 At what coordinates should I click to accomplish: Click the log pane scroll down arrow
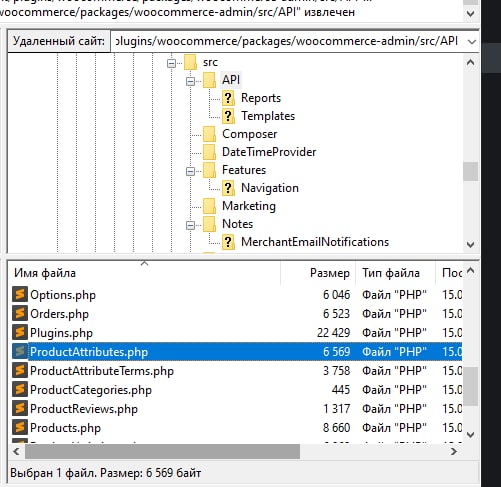click(471, 14)
